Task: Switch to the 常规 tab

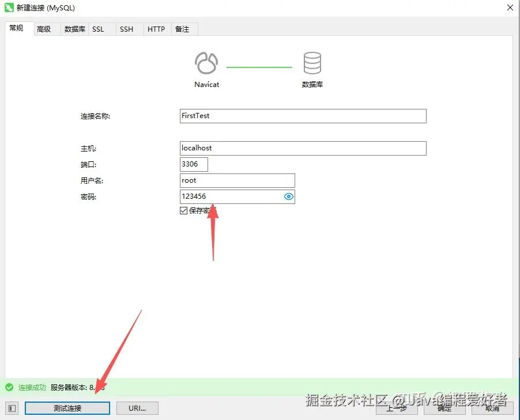Action: (x=19, y=28)
